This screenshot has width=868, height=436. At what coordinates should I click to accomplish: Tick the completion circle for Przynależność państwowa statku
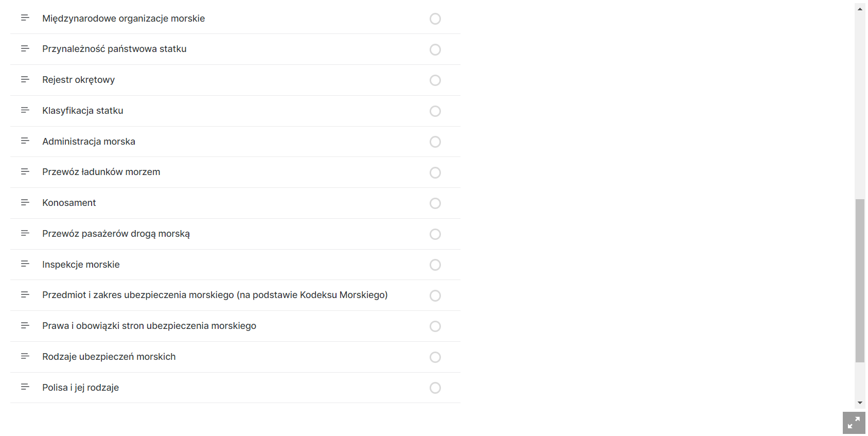point(435,50)
